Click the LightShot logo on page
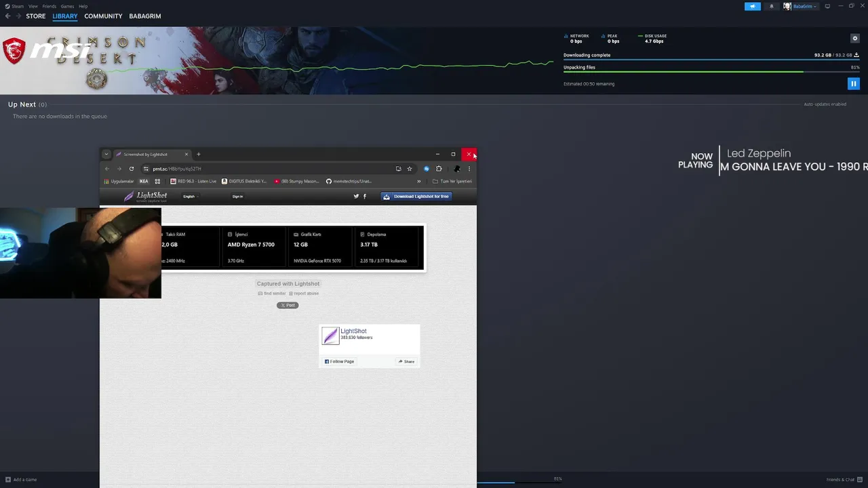The width and height of the screenshot is (868, 488). 145,197
